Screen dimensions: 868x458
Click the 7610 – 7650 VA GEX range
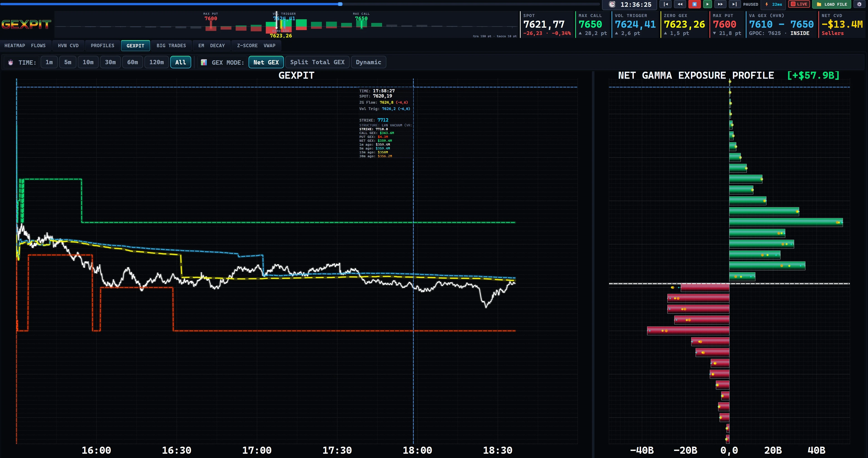(781, 24)
